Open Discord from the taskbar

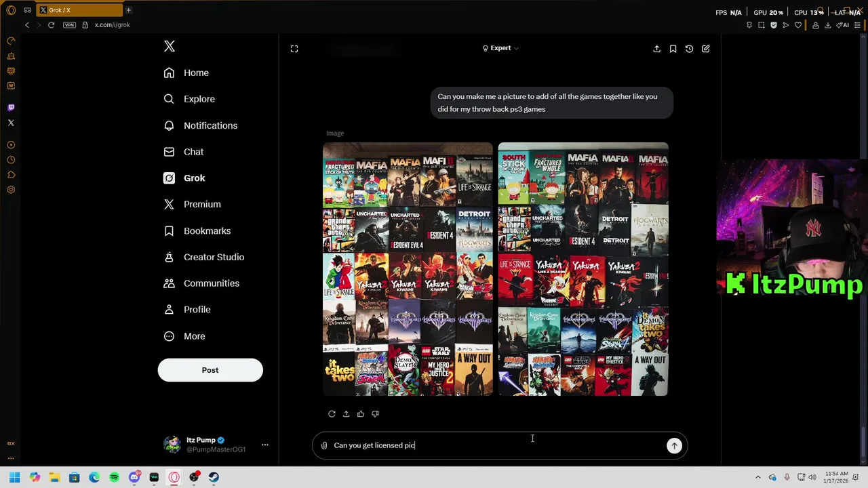(134, 477)
